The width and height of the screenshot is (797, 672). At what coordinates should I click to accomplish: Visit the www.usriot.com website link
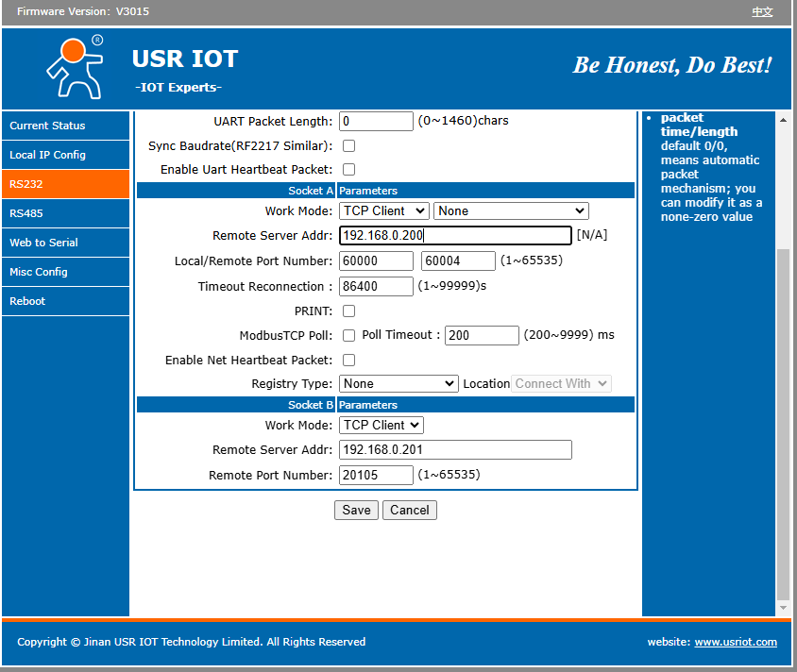coord(736,642)
